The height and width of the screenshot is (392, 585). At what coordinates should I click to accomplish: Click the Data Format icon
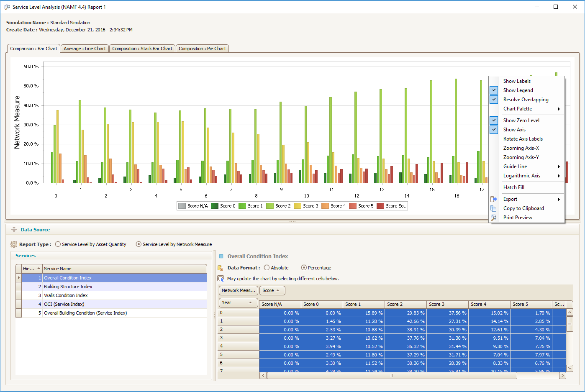[x=221, y=268]
